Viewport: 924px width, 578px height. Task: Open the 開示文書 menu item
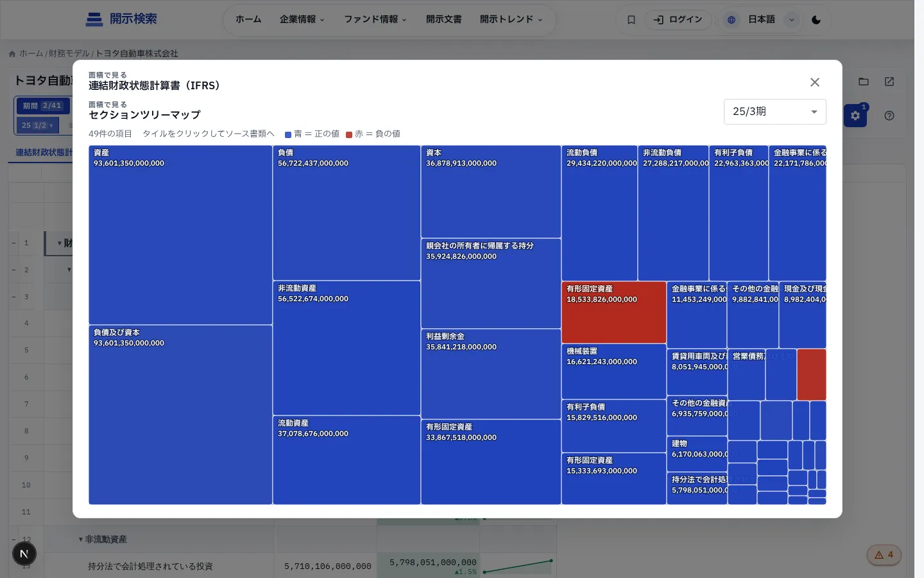443,19
